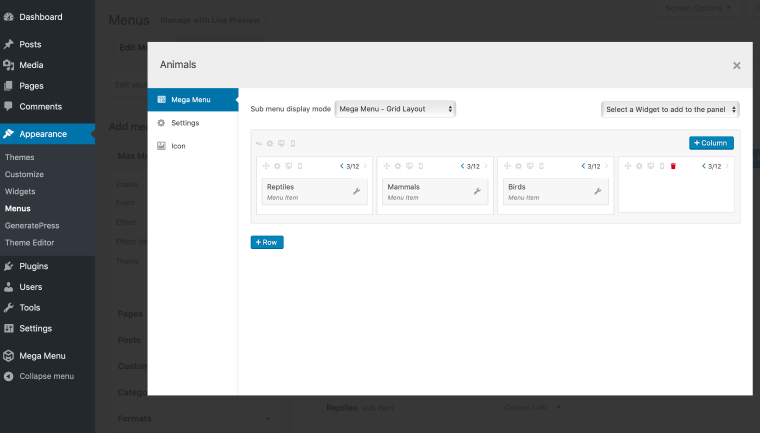Screen dimensions: 760x433
Task: Toggle mobile visibility for Reptiles column
Action: pyautogui.click(x=300, y=166)
